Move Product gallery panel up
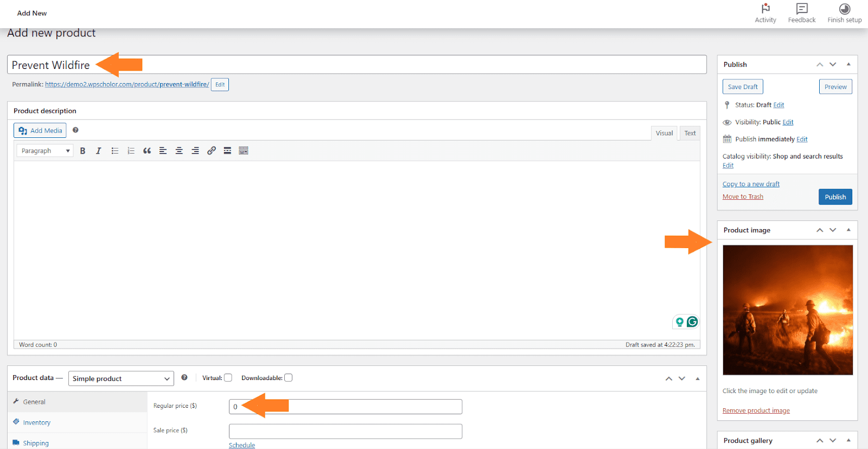Image resolution: width=868 pixels, height=449 pixels. pos(820,440)
